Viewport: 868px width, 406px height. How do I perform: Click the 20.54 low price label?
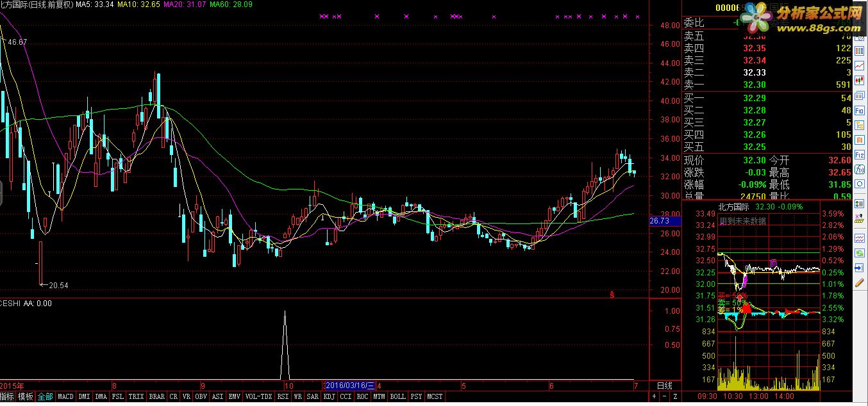(x=58, y=285)
